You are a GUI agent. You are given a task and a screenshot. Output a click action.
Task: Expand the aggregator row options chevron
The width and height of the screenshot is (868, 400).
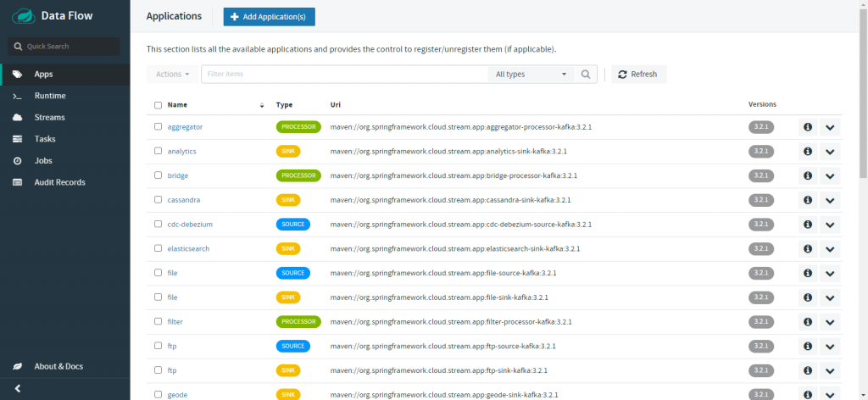pos(830,127)
